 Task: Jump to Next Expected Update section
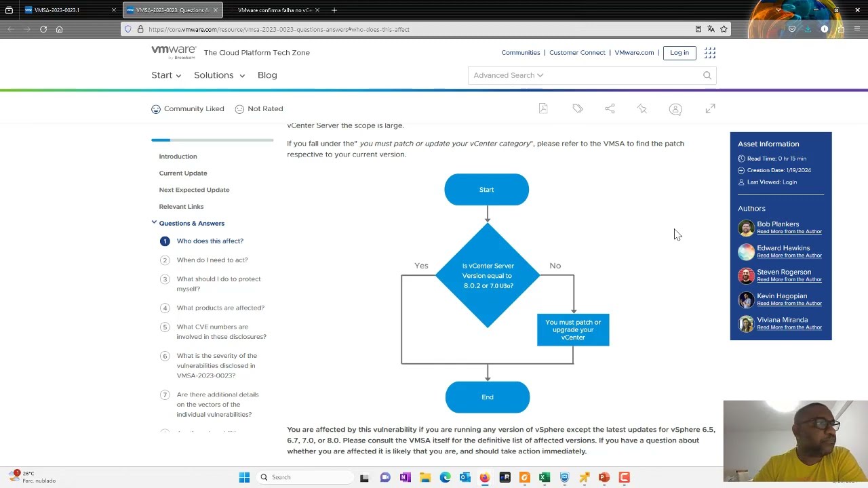pos(194,190)
